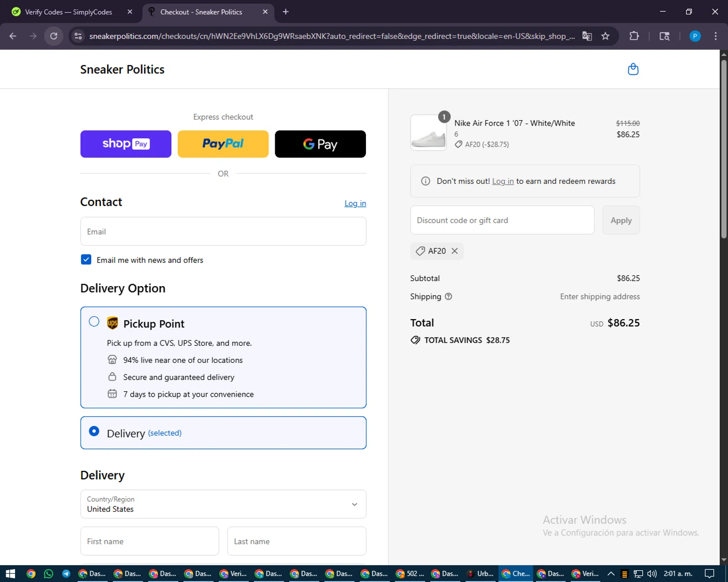View site information icon in the address bar

[78, 36]
